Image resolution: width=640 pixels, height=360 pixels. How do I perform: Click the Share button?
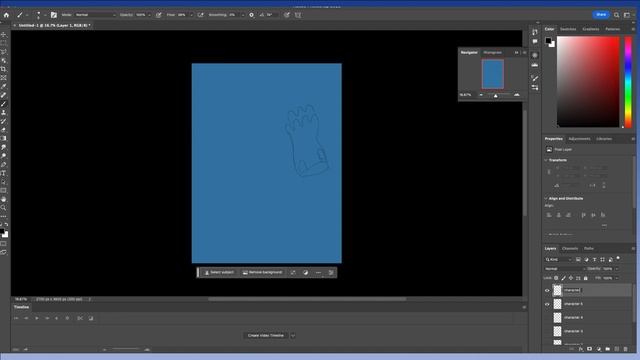[x=601, y=15]
